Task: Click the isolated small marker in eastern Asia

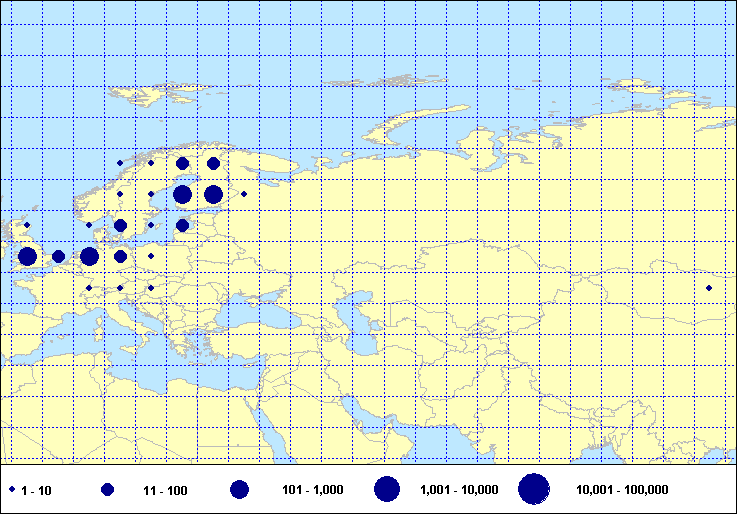Action: point(709,288)
